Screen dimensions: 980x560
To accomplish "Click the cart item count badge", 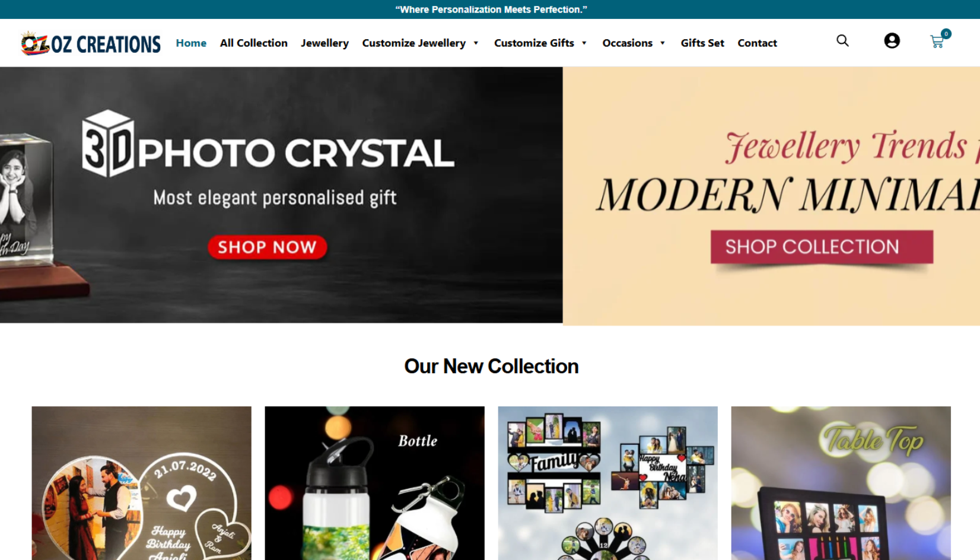I will coord(946,34).
